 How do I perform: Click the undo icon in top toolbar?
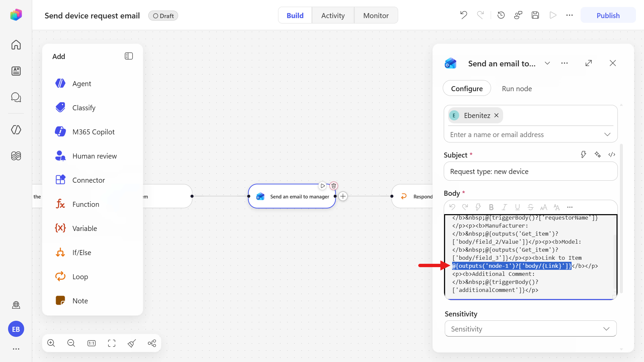coord(464,15)
